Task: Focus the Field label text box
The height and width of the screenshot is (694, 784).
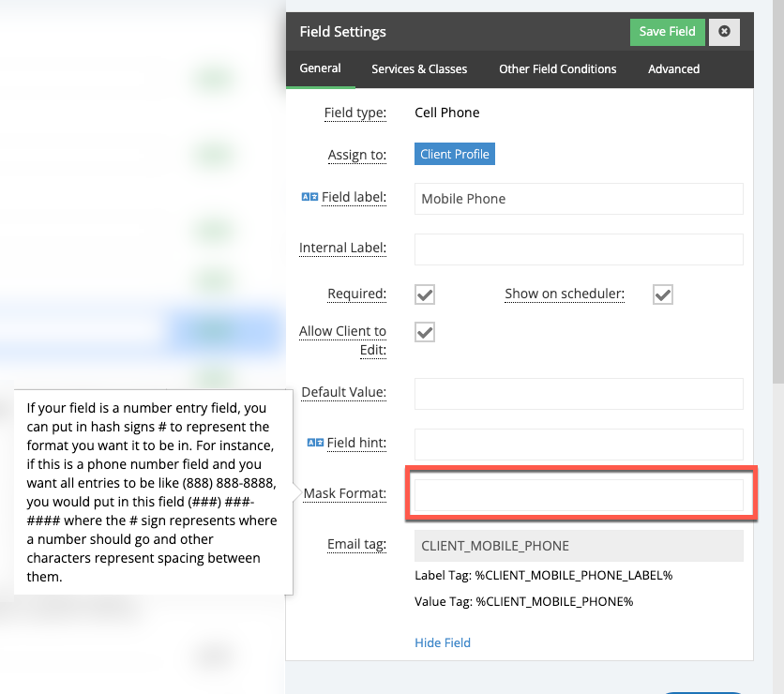Action: (579, 199)
